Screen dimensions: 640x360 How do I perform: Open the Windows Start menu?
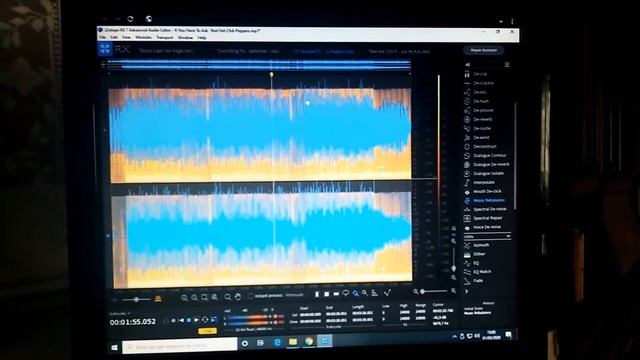114,347
